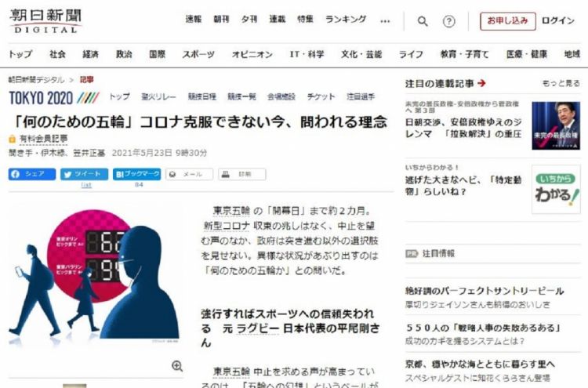
Task: Bookmark article with Hatena ブックマーク button
Action: pos(137,174)
